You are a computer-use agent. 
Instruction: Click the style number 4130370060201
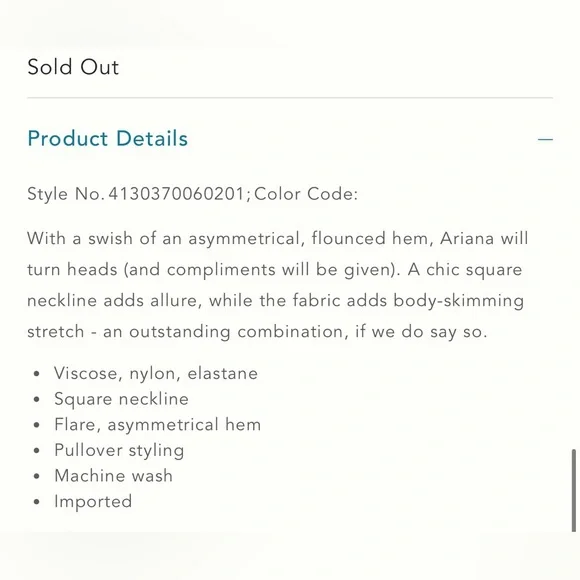[176, 194]
